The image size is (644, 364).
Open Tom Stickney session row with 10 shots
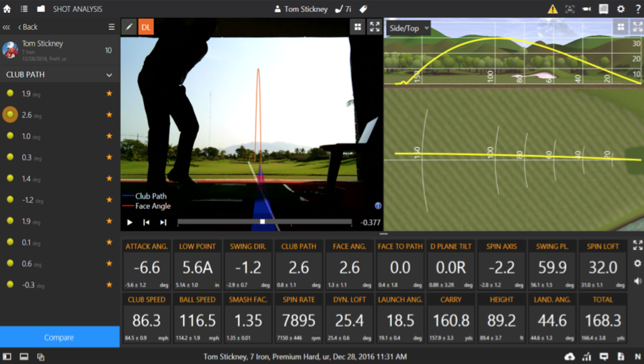pyautogui.click(x=60, y=50)
